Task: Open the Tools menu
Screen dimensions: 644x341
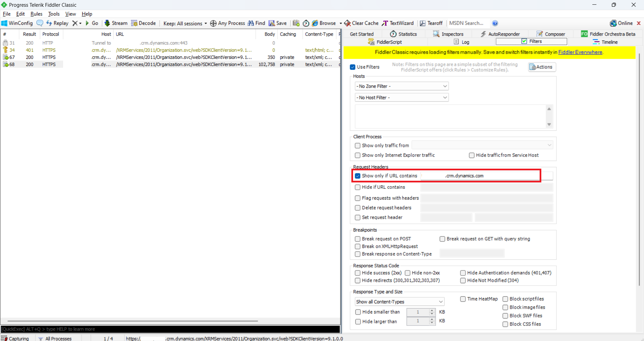Action: pos(54,14)
